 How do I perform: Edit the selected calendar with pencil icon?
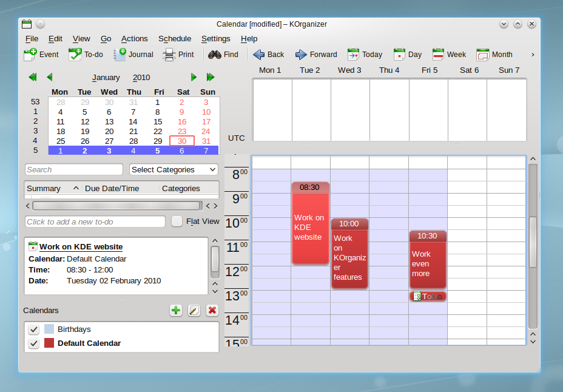pos(194,310)
